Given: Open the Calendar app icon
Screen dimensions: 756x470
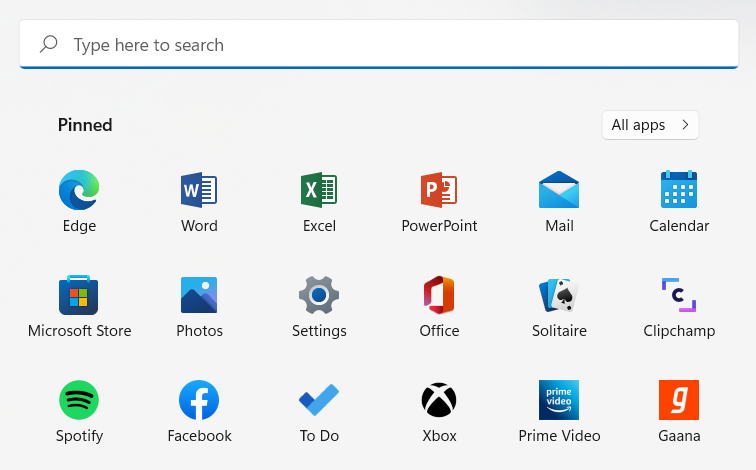Looking at the screenshot, I should click(x=679, y=189).
